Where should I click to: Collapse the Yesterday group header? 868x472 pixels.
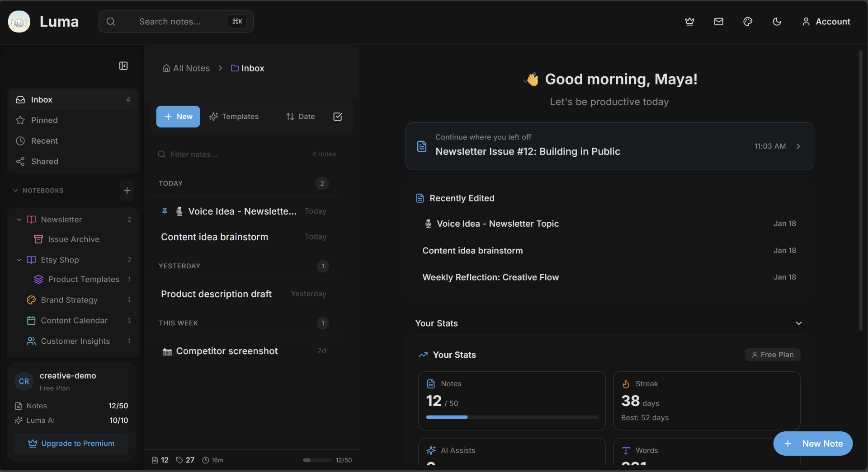[244, 266]
